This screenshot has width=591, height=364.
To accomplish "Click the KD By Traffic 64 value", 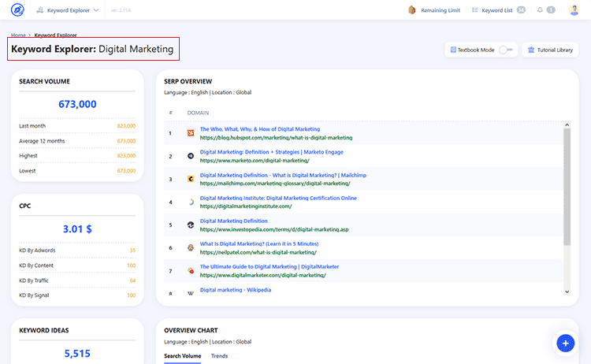I will [x=132, y=280].
